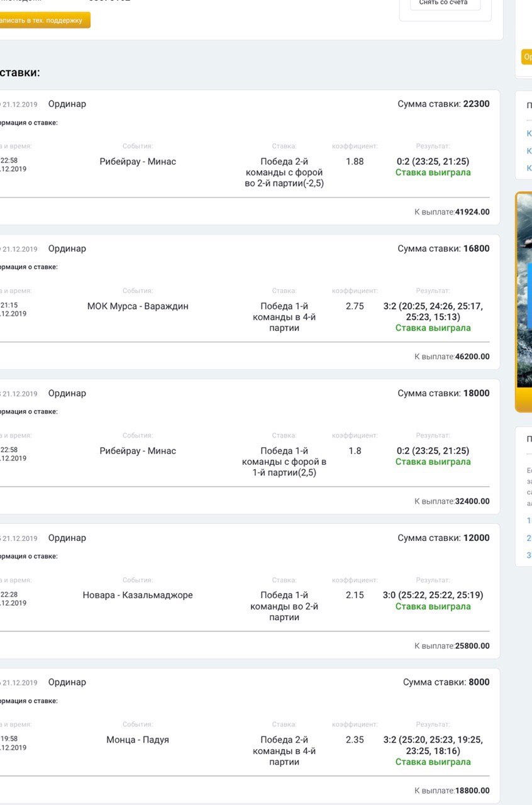Click the partially visible orange sidebar button
532x805 pixels.
[x=527, y=57]
